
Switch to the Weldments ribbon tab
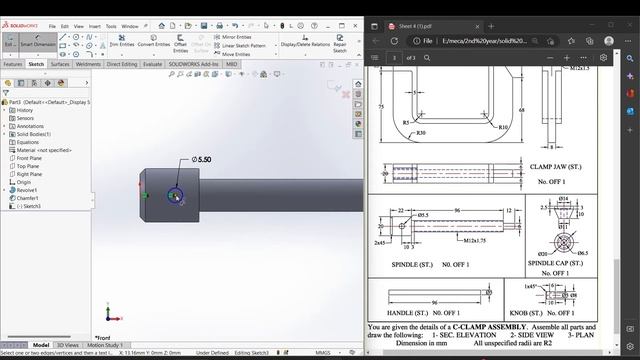[x=88, y=64]
